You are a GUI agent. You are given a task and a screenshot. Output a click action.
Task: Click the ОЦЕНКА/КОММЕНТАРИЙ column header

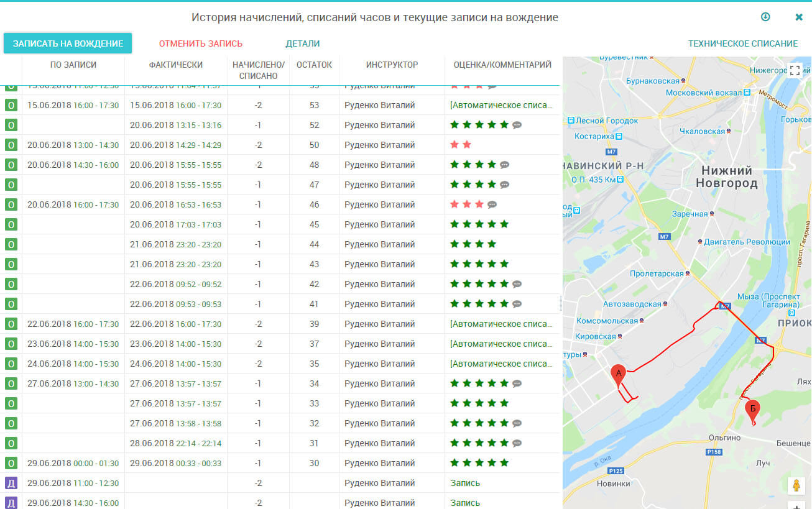click(502, 65)
